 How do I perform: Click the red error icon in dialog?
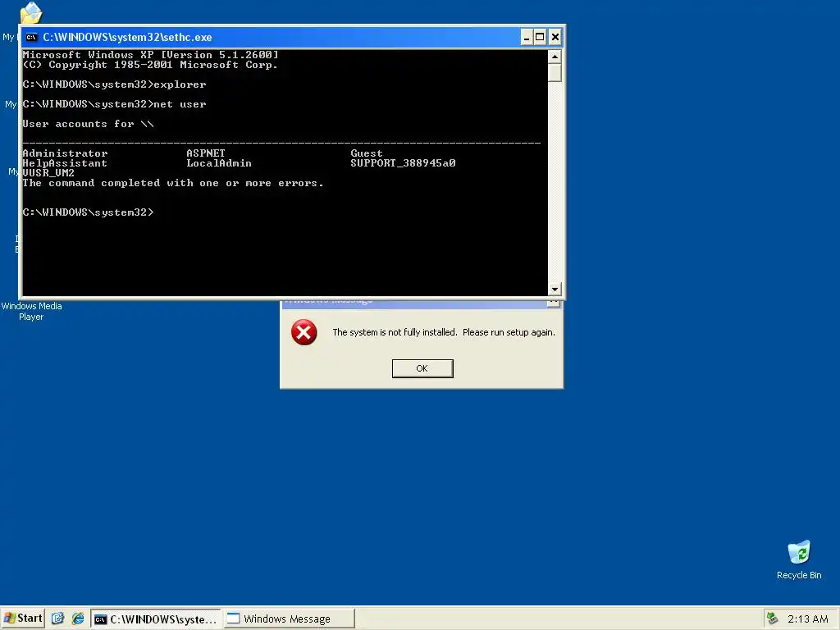click(304, 332)
